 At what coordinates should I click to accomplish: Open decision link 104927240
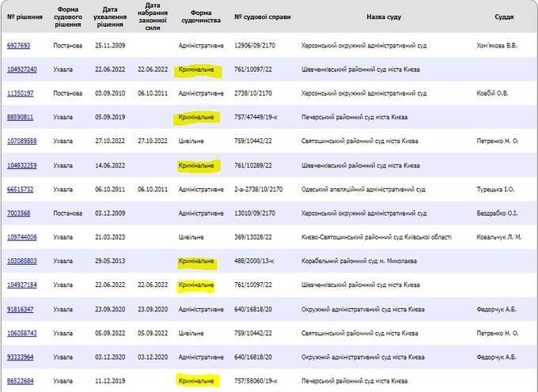tap(22, 70)
